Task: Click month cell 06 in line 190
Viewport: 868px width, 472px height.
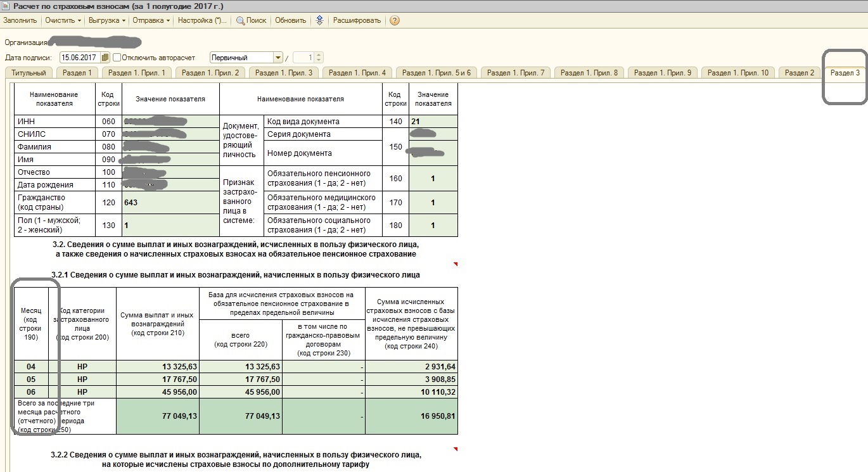Action: 30,392
